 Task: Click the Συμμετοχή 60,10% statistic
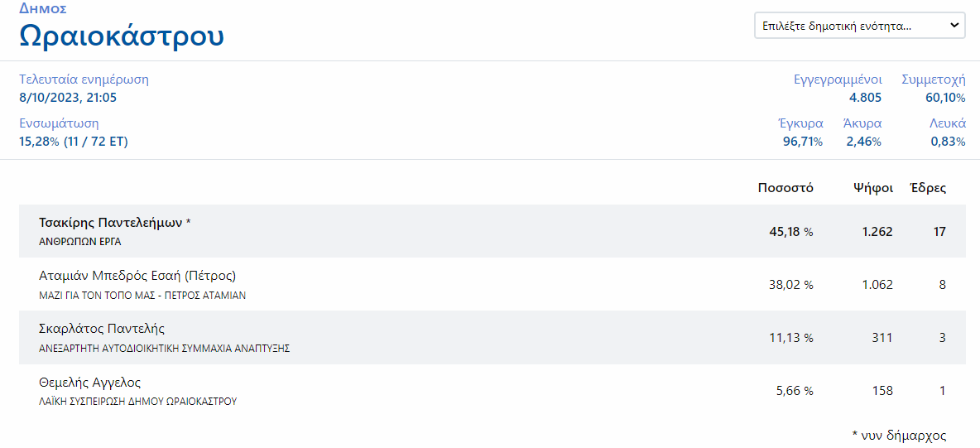point(933,89)
